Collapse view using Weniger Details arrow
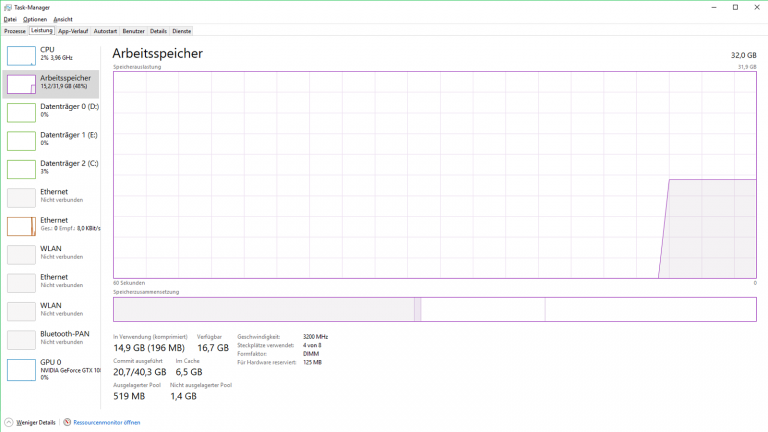768x432 pixels. pyautogui.click(x=9, y=423)
